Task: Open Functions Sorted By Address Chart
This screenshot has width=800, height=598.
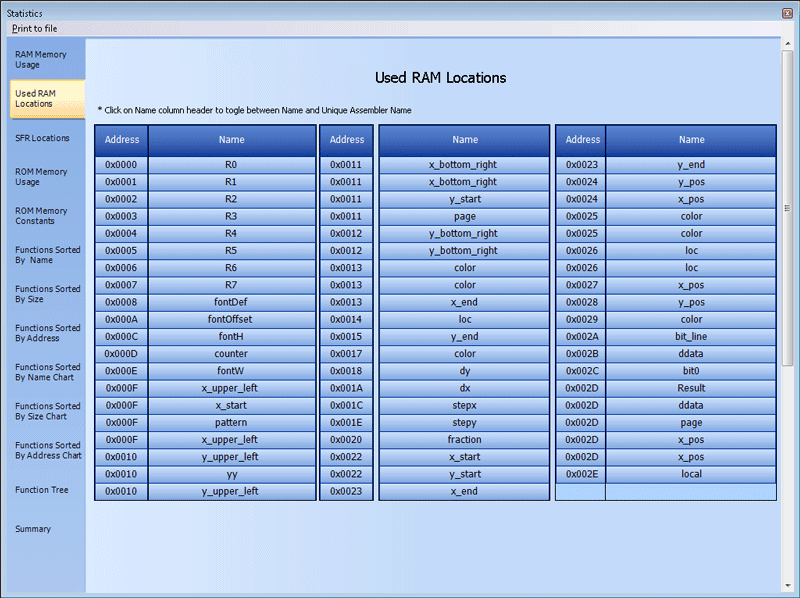Action: (48, 450)
